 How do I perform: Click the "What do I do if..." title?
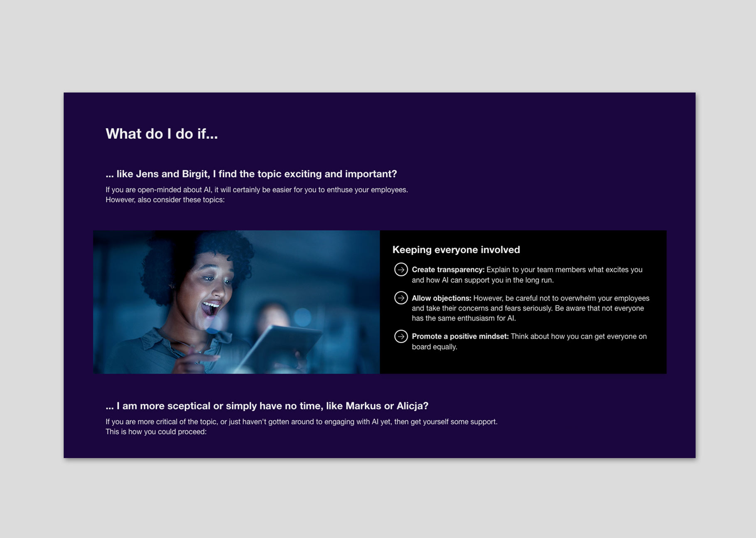tap(162, 134)
